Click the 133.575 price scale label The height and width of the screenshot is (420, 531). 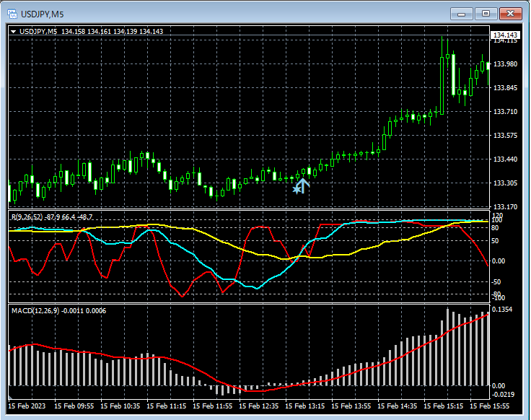(505, 136)
